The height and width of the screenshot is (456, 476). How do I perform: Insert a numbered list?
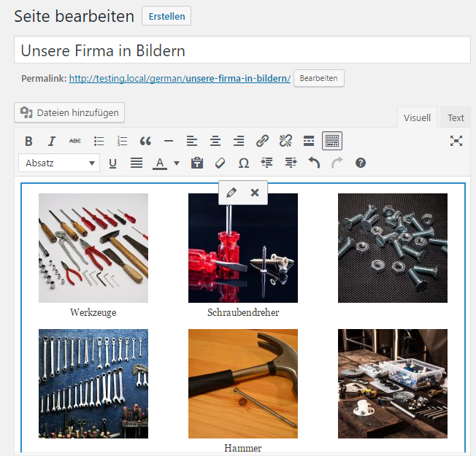[x=122, y=141]
